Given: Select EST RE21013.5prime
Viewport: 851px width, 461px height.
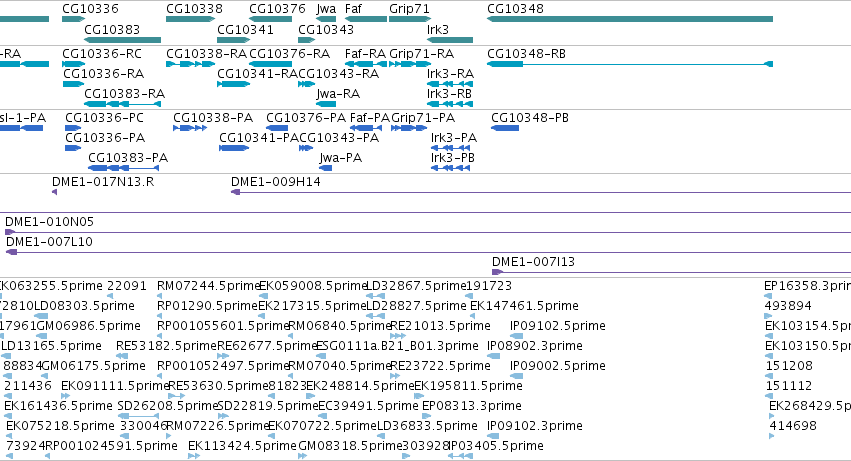Looking at the screenshot, I should 441,326.
